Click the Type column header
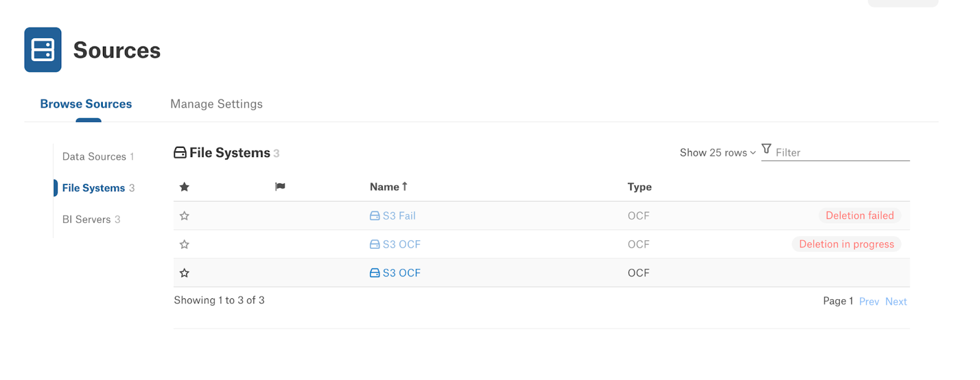The image size is (980, 380). point(639,187)
